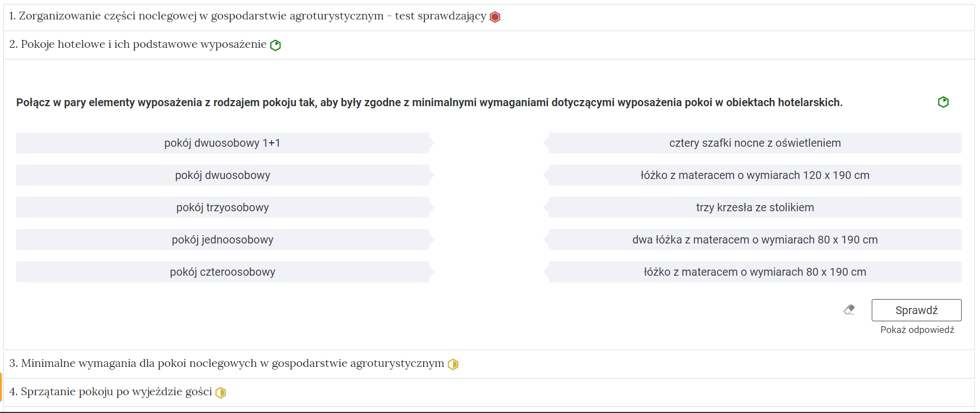Click the red hexagon icon beside exercise 1
980x413 pixels.
coord(494,17)
